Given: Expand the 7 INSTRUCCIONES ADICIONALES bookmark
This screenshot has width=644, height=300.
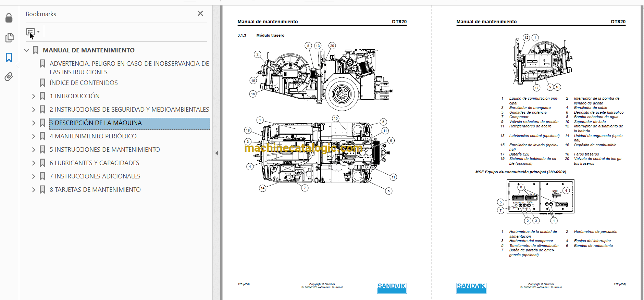Looking at the screenshot, I should pos(34,176).
